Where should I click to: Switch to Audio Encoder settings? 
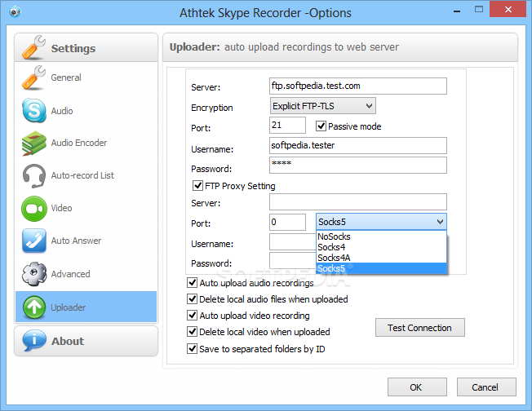86,143
